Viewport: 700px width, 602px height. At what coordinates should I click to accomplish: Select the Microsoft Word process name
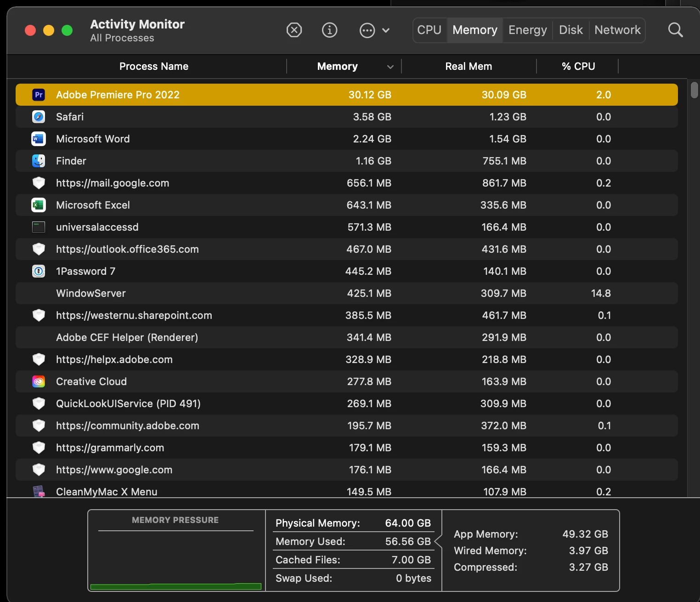click(93, 139)
